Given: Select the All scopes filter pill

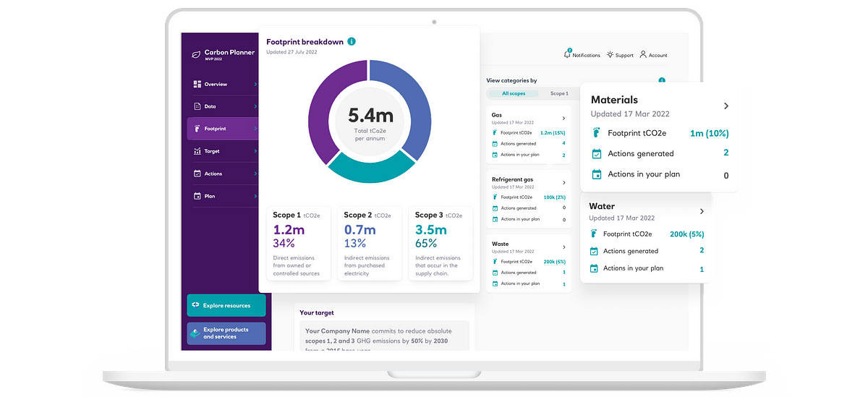Looking at the screenshot, I should (x=514, y=94).
